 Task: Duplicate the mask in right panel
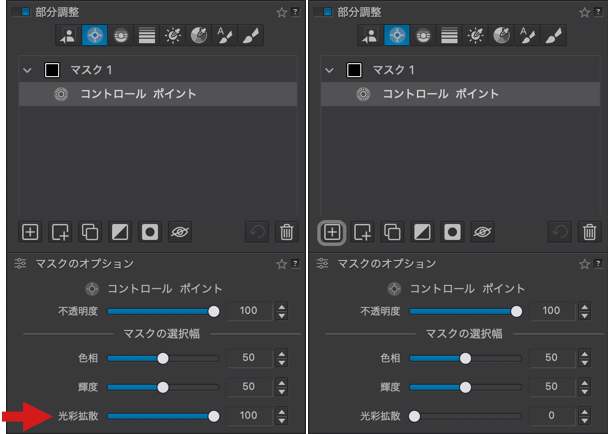pos(392,232)
